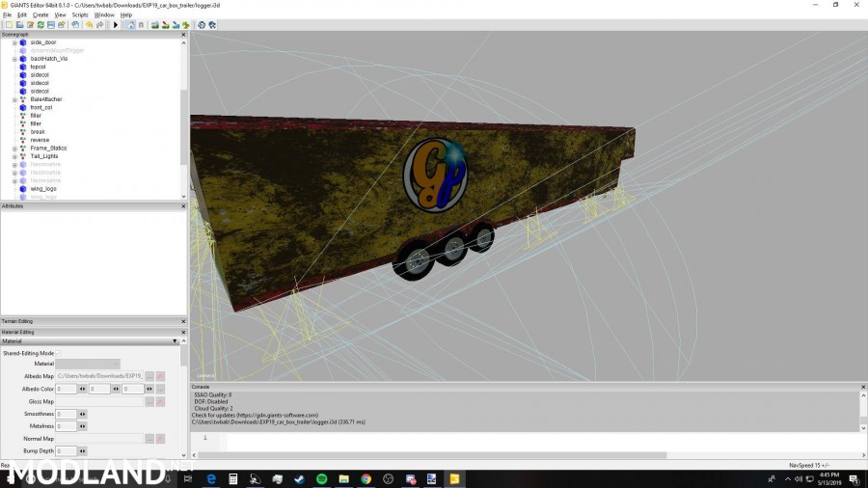Viewport: 868px width, 488px height.
Task: Select the foliage tree tool icon
Action: point(186,25)
